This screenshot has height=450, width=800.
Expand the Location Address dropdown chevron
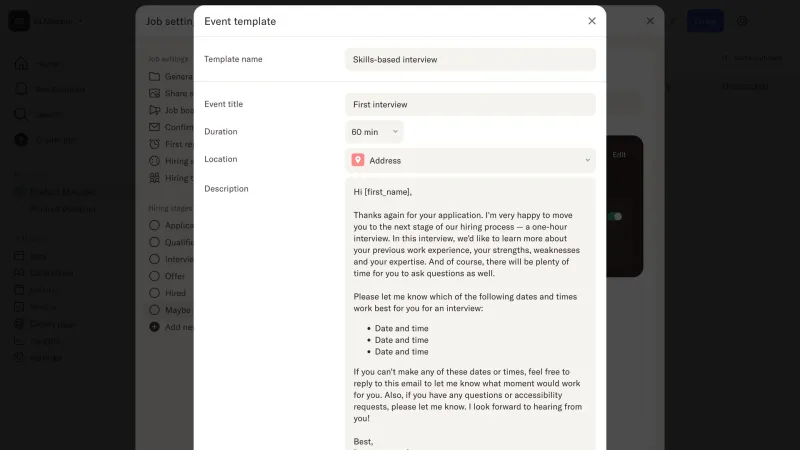click(587, 160)
